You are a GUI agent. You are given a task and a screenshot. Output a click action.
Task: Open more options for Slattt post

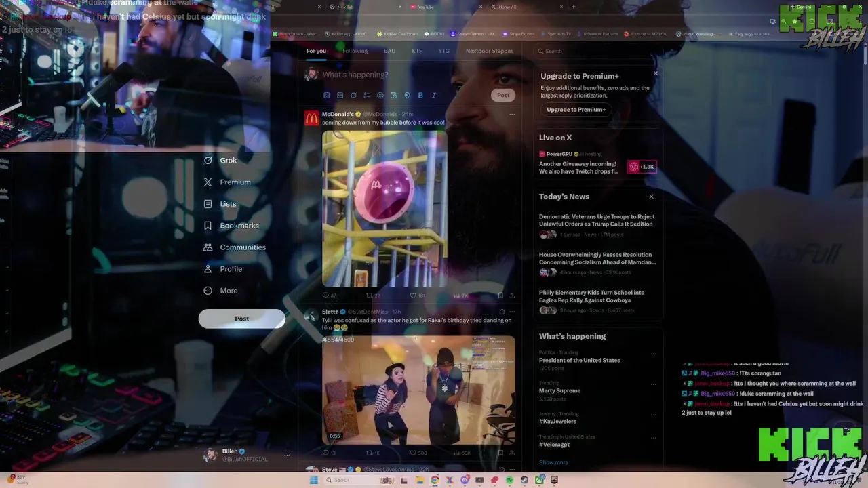tap(512, 312)
